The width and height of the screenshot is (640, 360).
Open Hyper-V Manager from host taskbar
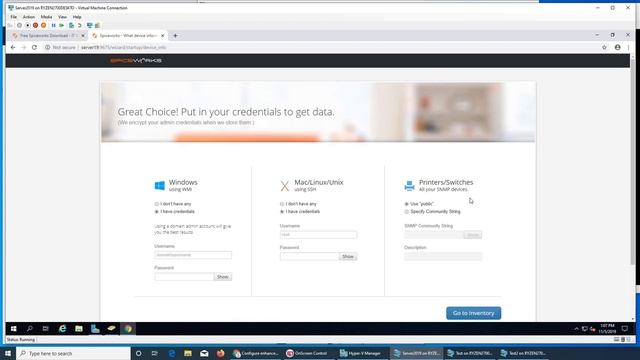[361, 353]
